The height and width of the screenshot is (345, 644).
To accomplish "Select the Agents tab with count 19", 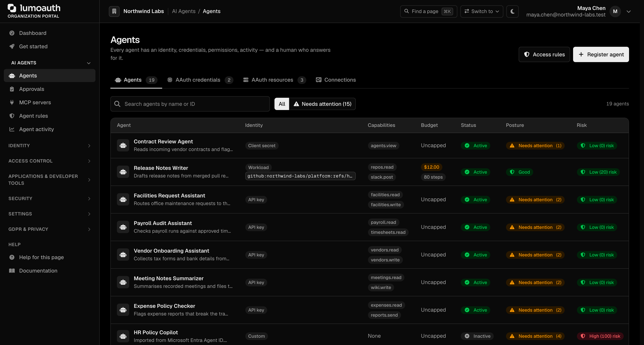I will coord(136,80).
